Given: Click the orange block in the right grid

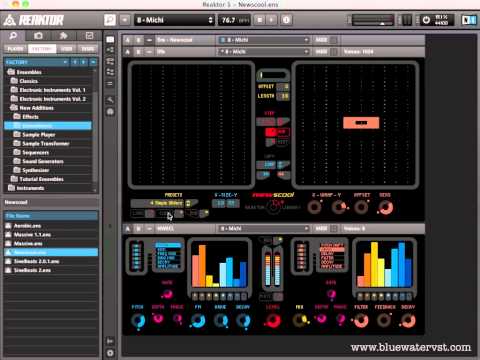Looking at the screenshot, I should pos(361,123).
